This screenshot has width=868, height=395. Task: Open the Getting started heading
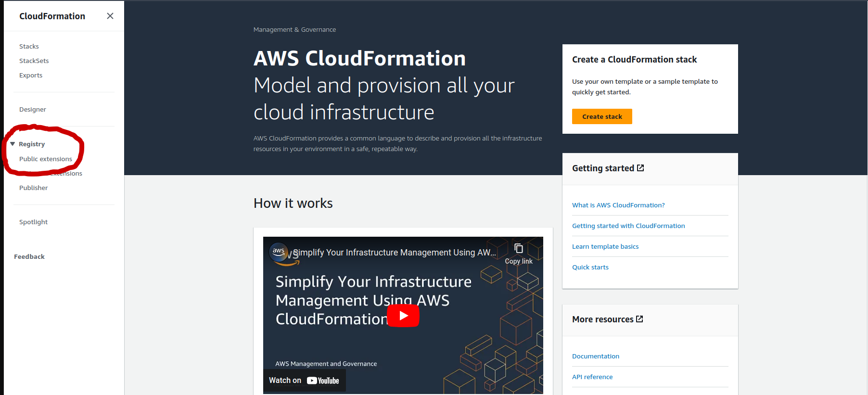[603, 168]
